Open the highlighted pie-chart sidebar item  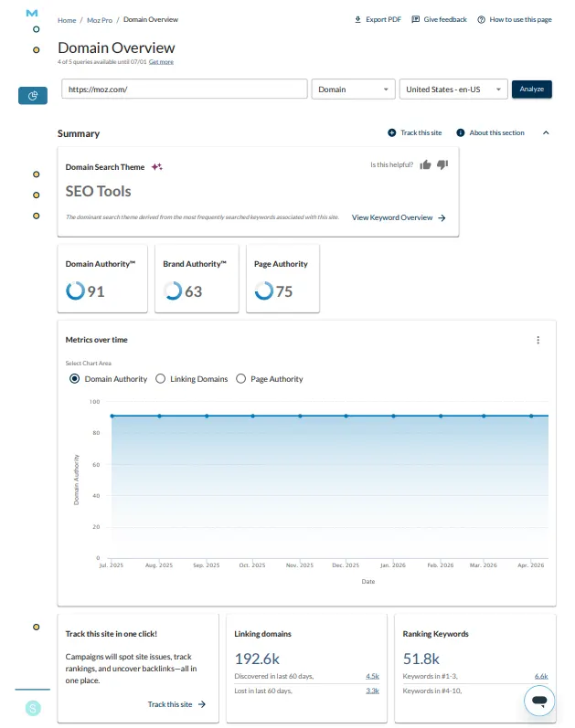(x=33, y=96)
